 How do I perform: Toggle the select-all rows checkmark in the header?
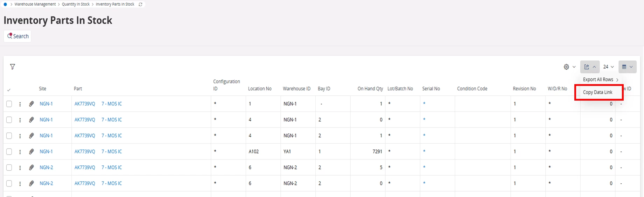pyautogui.click(x=9, y=90)
